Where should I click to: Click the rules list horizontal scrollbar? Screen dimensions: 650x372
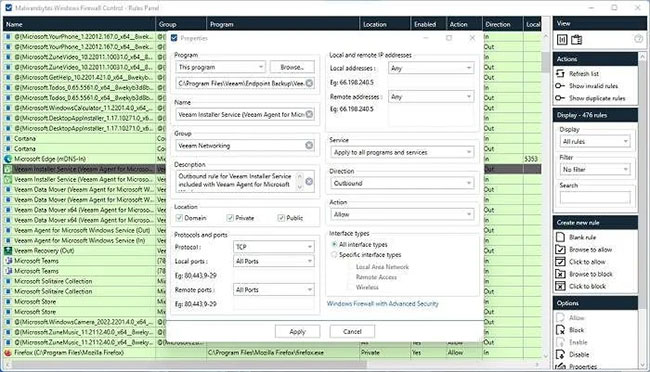tap(189, 365)
